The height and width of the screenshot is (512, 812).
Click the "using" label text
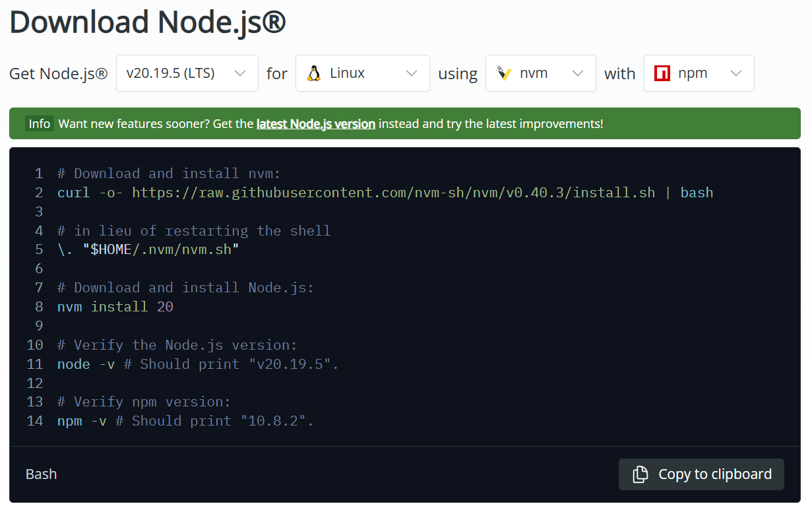pyautogui.click(x=458, y=74)
